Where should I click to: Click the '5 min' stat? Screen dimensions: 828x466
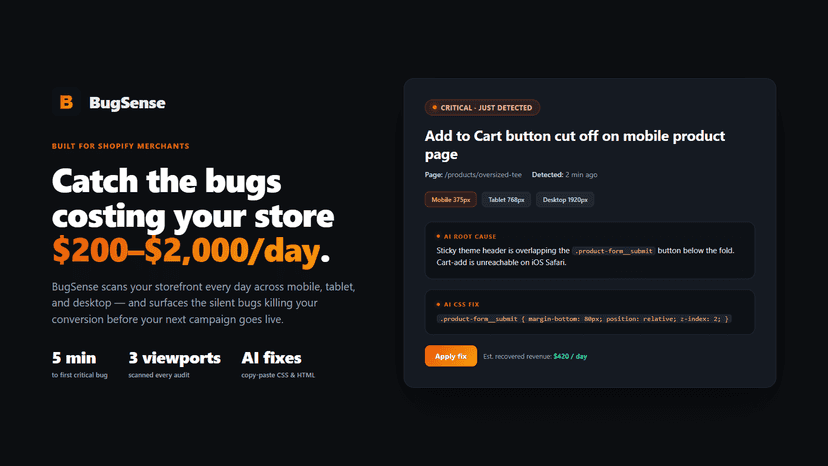point(74,358)
